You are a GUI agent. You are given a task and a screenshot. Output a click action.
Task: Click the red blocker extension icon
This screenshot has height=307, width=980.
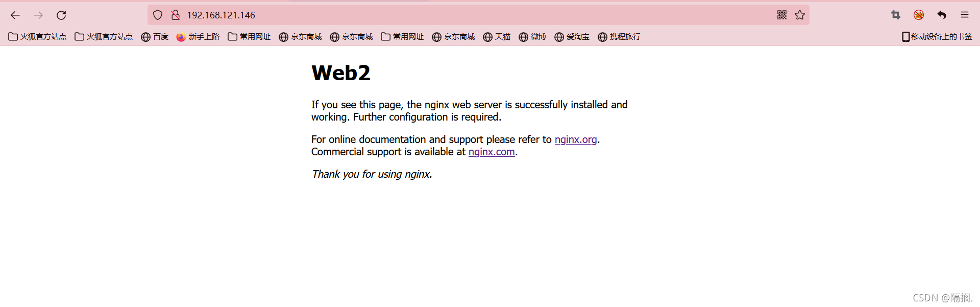(919, 15)
